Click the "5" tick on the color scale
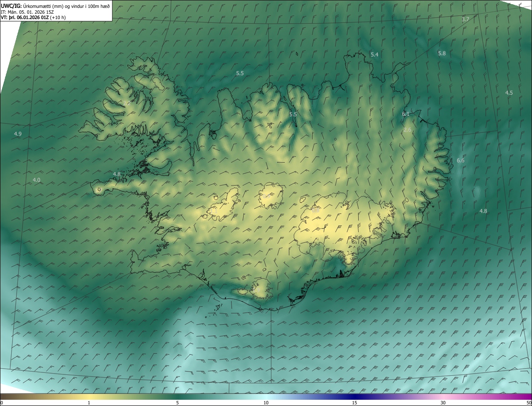The width and height of the screenshot is (532, 406). tap(177, 403)
